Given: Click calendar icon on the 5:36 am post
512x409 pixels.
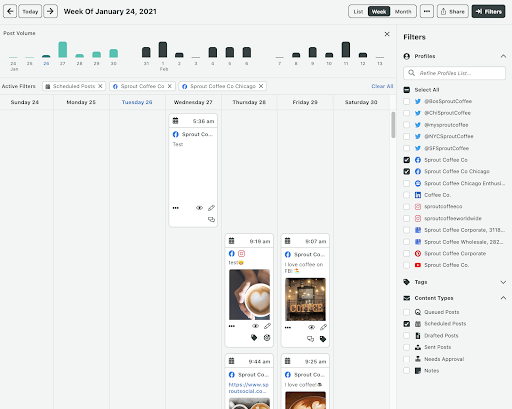Looking at the screenshot, I should [175, 121].
